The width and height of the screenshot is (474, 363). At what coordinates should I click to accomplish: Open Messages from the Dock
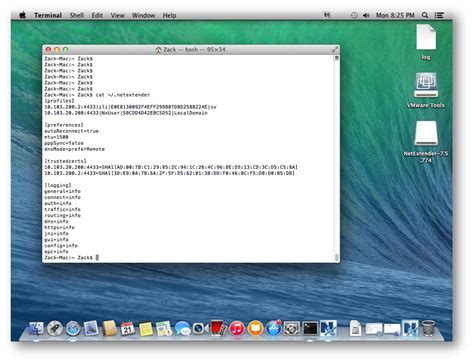(x=182, y=328)
